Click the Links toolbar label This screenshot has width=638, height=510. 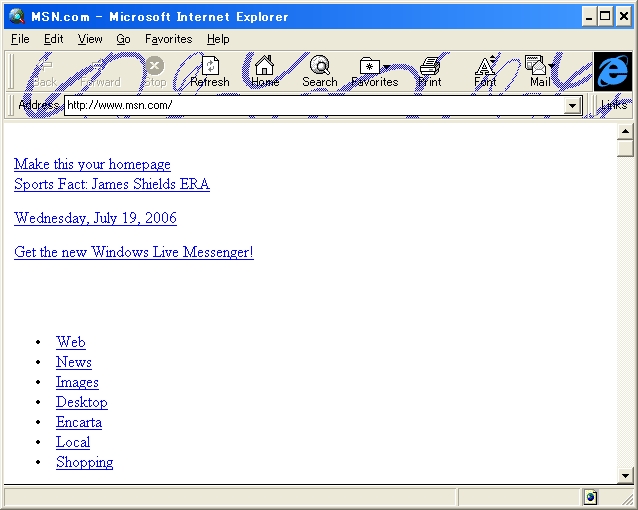tap(614, 105)
